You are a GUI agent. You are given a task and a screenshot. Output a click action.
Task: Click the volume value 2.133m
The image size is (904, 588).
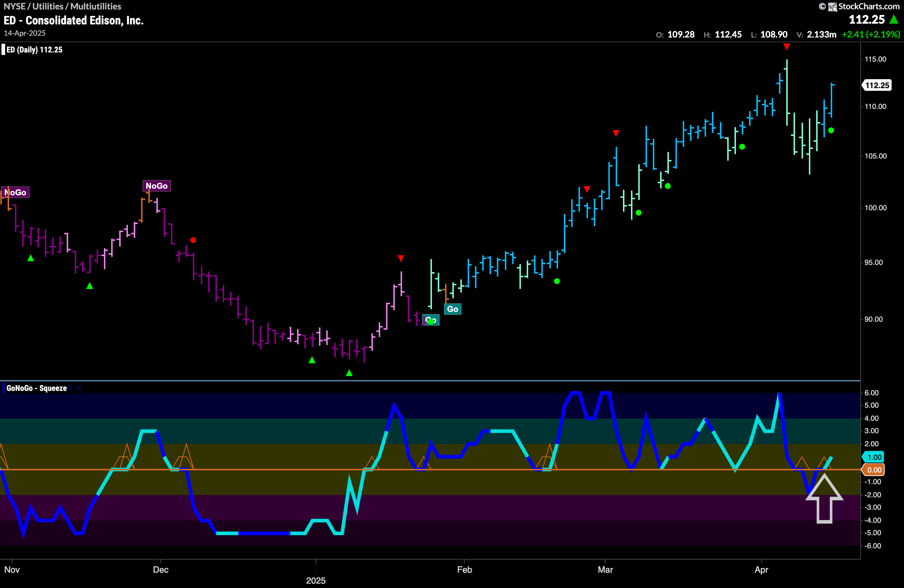822,35
